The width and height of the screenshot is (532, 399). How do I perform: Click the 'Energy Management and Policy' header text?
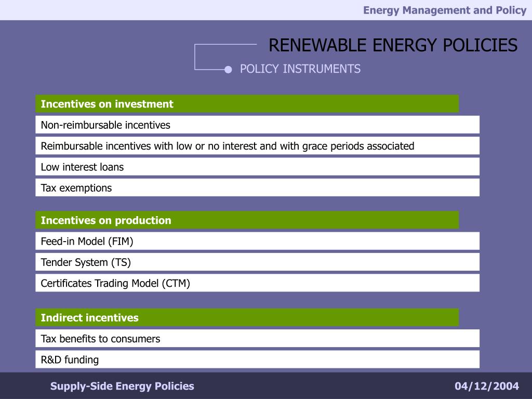pos(445,10)
